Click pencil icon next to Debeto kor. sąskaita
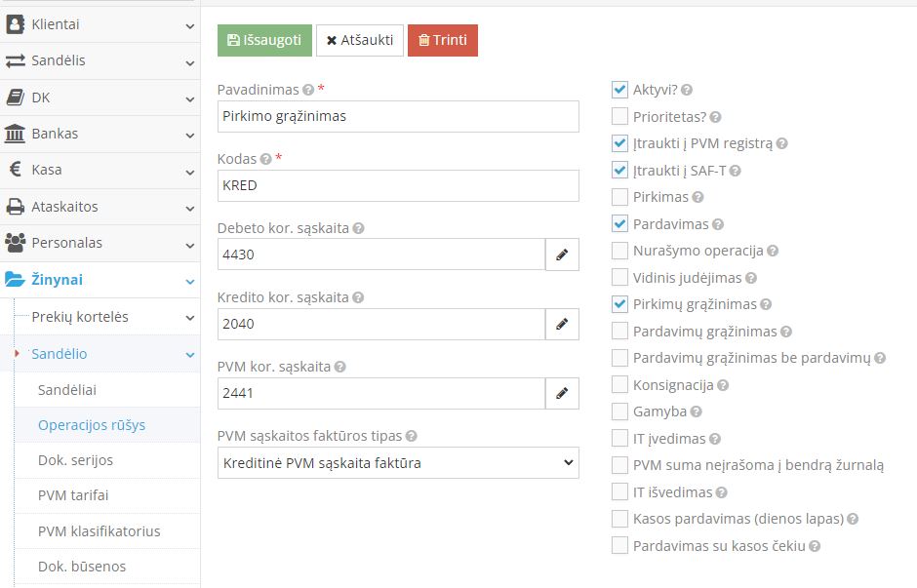This screenshot has width=917, height=588. pos(562,255)
